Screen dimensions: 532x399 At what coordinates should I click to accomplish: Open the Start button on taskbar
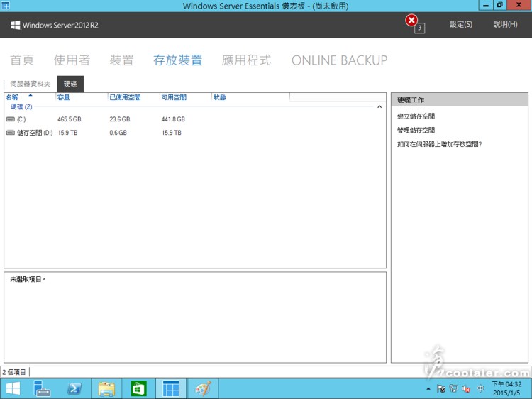13,389
